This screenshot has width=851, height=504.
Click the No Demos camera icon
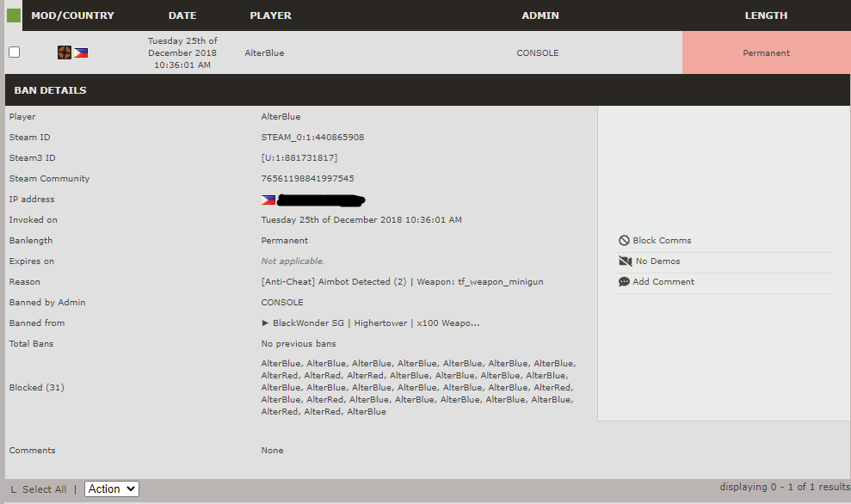[x=626, y=261]
